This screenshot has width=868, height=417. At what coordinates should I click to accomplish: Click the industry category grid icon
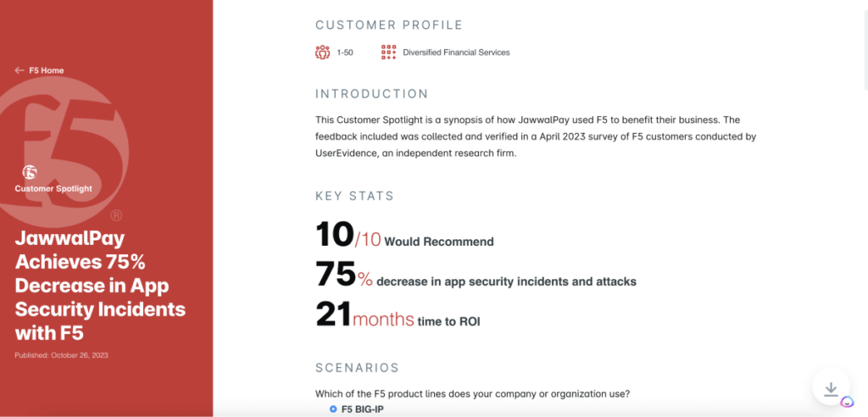point(388,53)
